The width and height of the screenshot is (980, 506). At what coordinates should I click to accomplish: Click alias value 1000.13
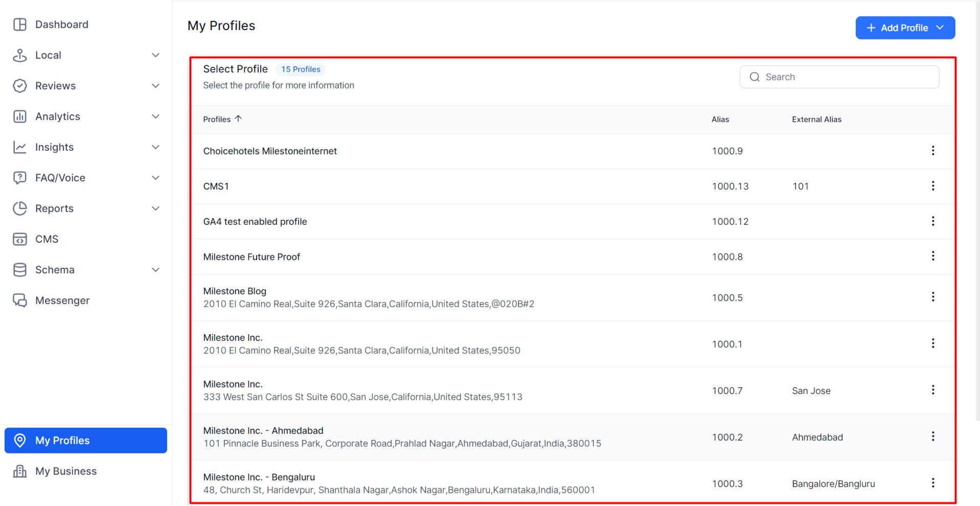coord(730,187)
